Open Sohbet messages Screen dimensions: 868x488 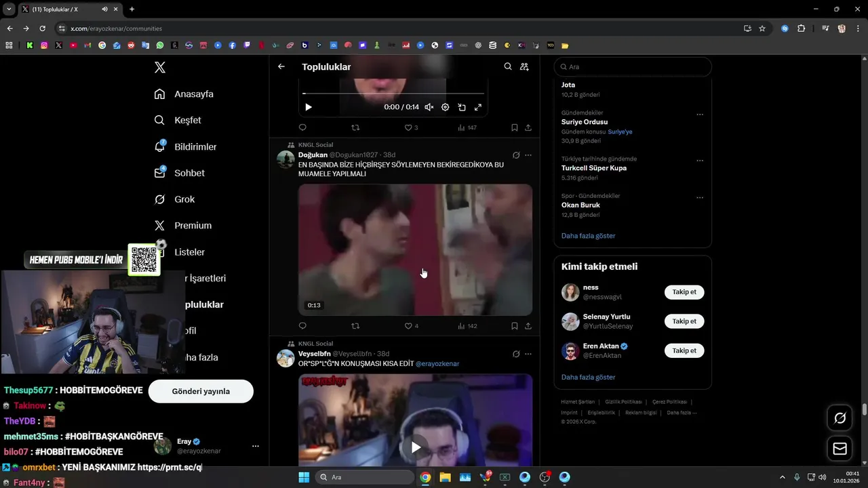click(179, 173)
